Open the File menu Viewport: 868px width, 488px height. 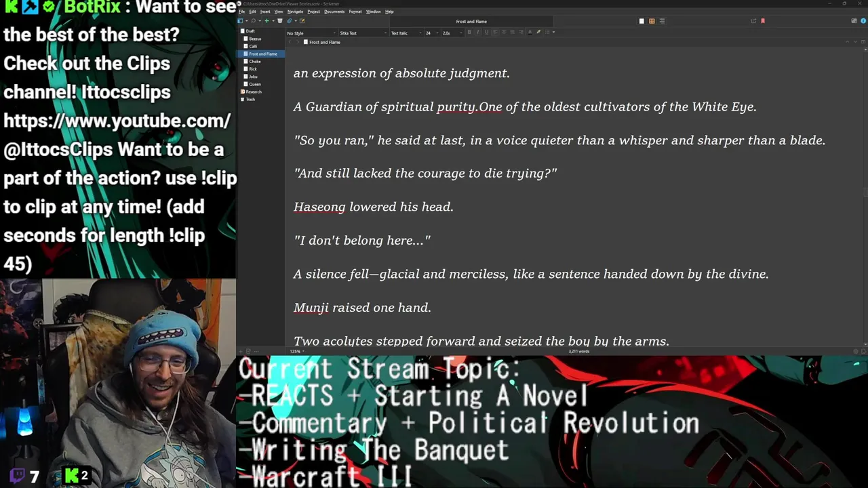241,12
